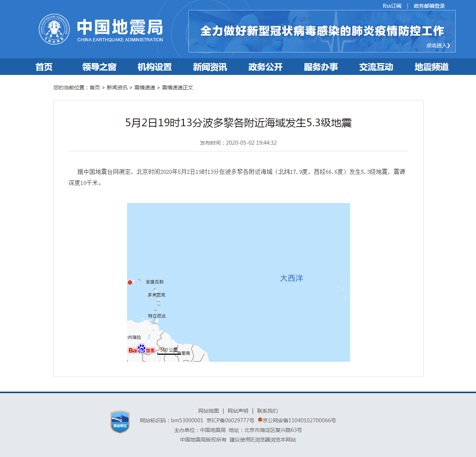Click the China Earthquake Administration emblem logo
The height and width of the screenshot is (457, 476).
pyautogui.click(x=54, y=30)
